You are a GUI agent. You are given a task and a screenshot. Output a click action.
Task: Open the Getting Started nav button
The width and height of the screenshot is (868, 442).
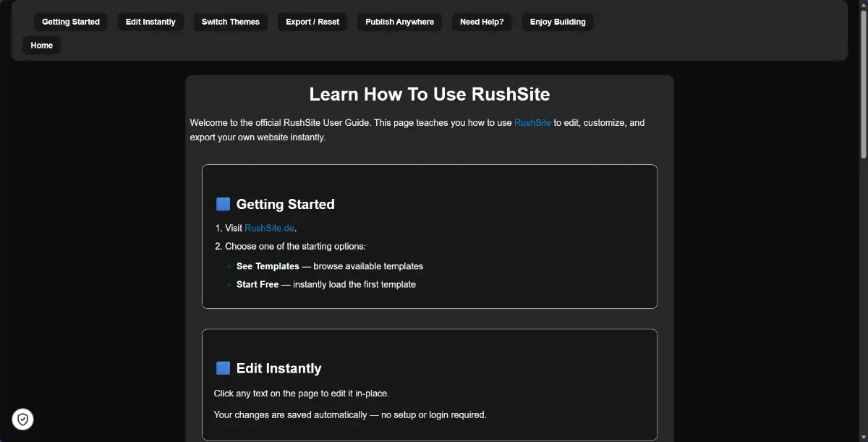71,22
